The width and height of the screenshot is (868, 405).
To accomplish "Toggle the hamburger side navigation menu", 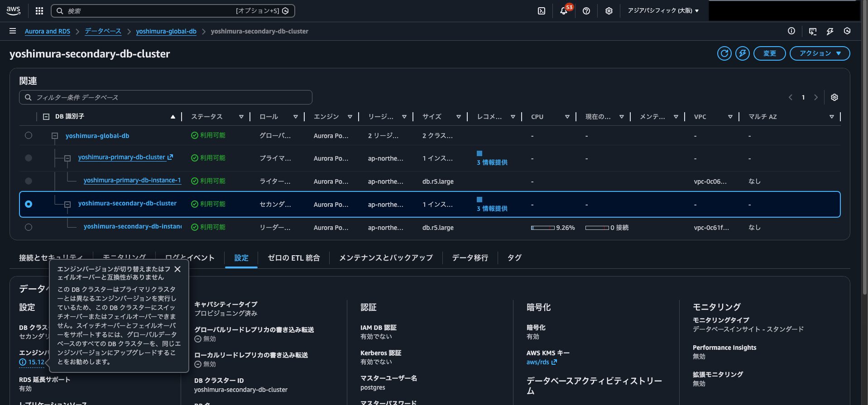I will [x=13, y=31].
